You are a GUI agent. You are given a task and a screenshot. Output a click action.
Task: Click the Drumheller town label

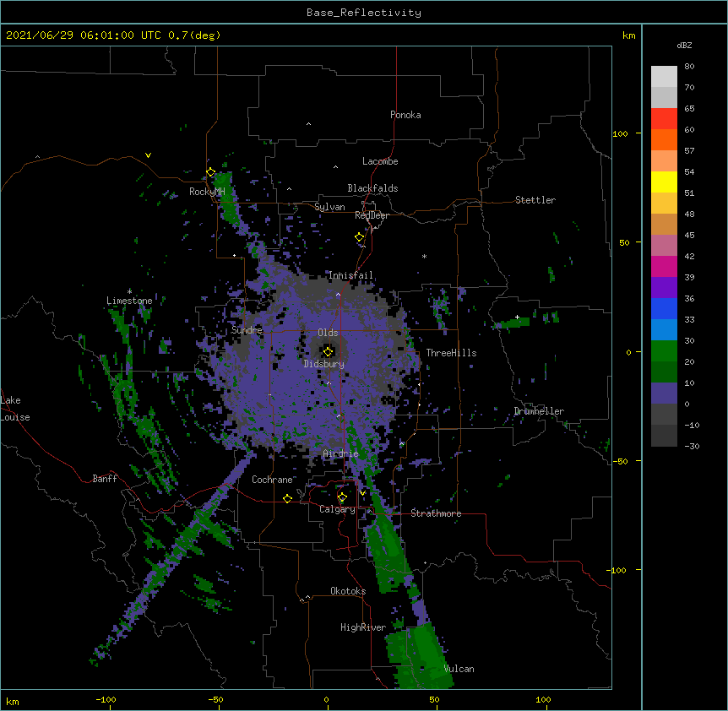click(539, 411)
